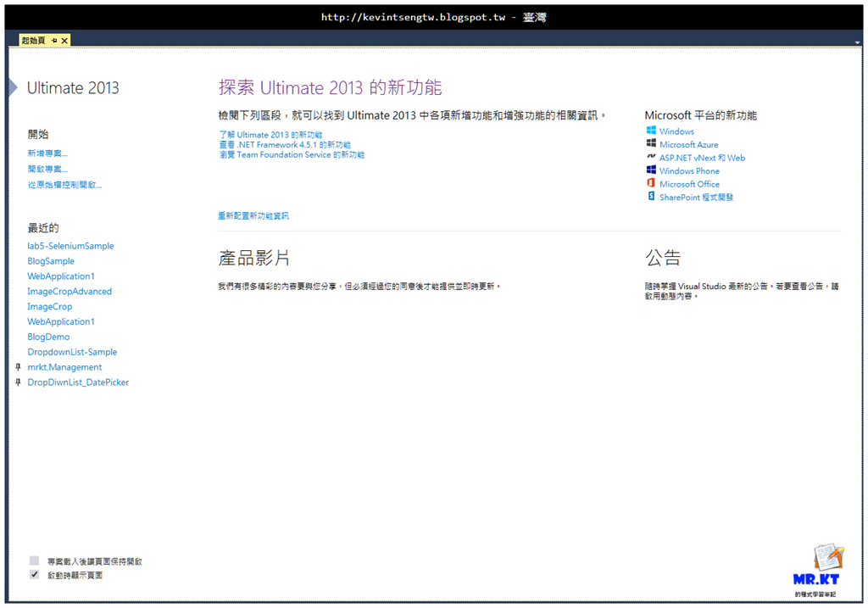This screenshot has width=868, height=608.
Task: Click the Windows Phone icon
Action: coord(651,170)
